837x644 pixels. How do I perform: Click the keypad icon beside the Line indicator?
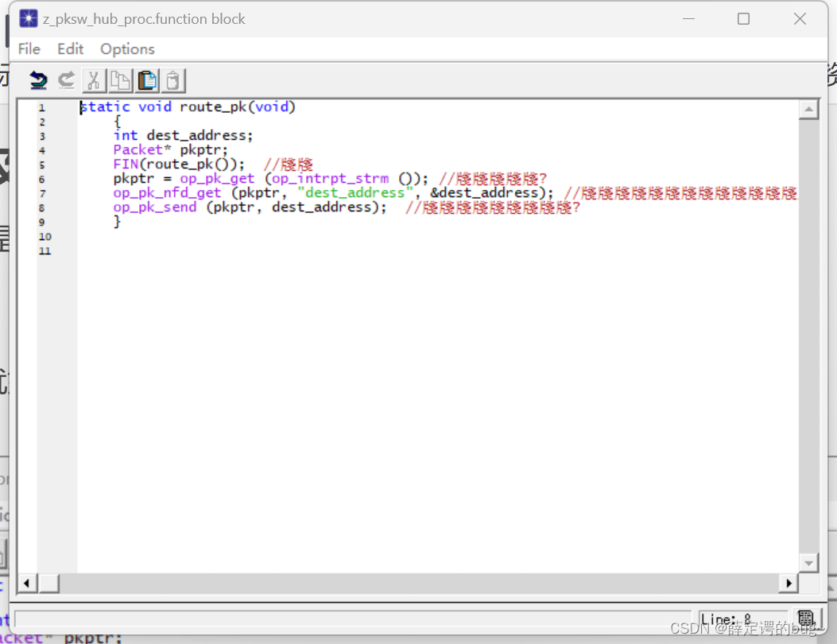coord(807,618)
